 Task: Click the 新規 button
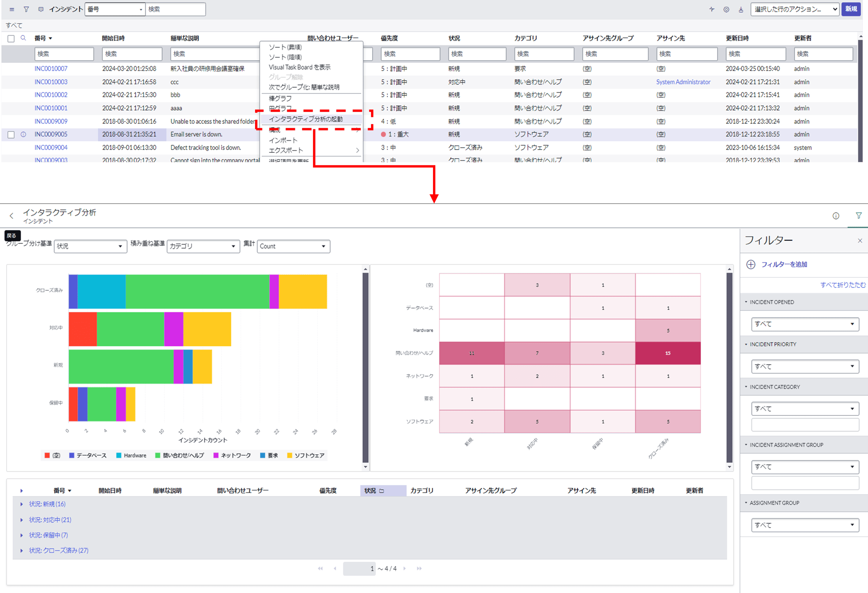tap(851, 9)
